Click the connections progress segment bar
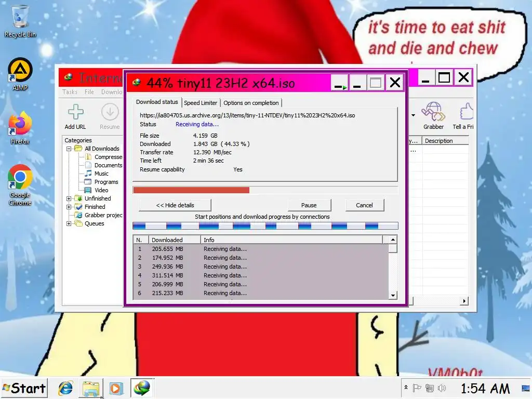The height and width of the screenshot is (399, 532). pyautogui.click(x=265, y=225)
